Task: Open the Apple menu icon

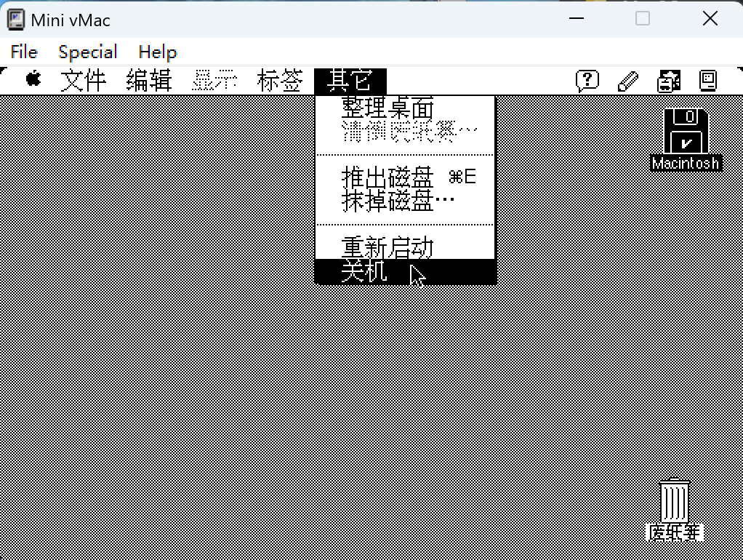Action: click(x=33, y=79)
